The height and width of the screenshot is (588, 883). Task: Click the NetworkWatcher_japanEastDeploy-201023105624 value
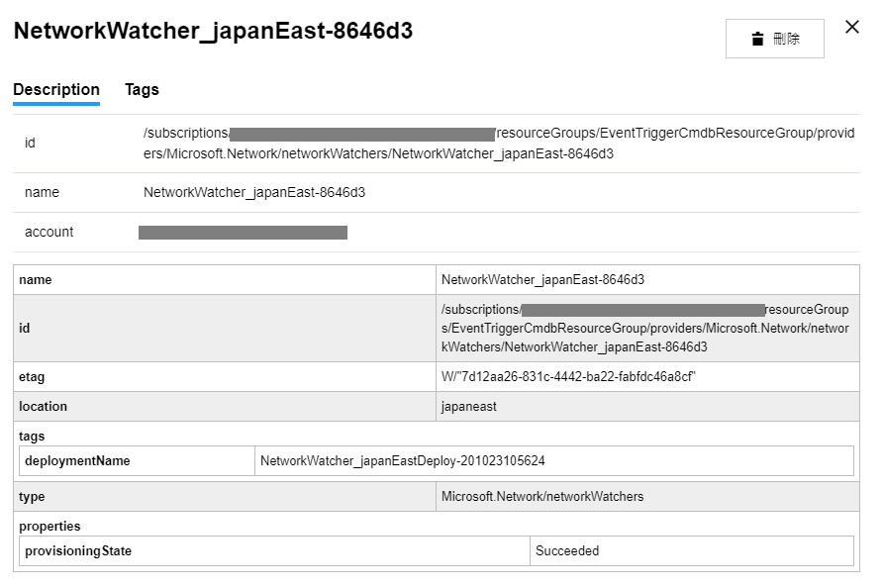tap(403, 460)
